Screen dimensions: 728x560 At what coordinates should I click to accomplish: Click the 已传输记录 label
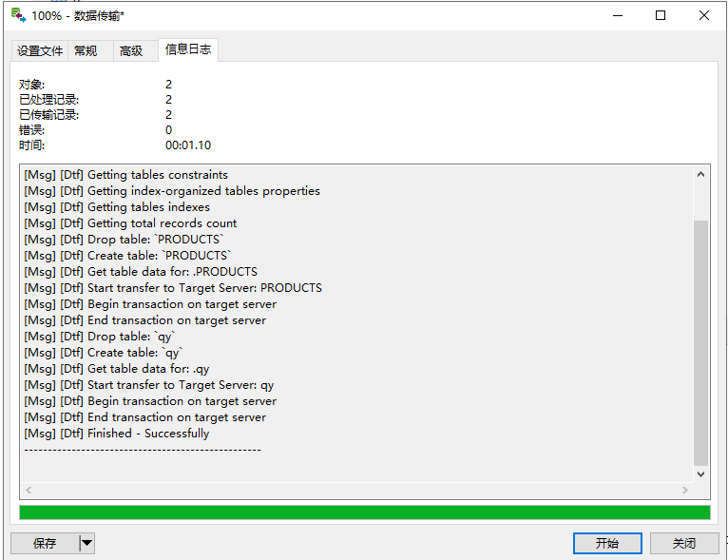(48, 115)
